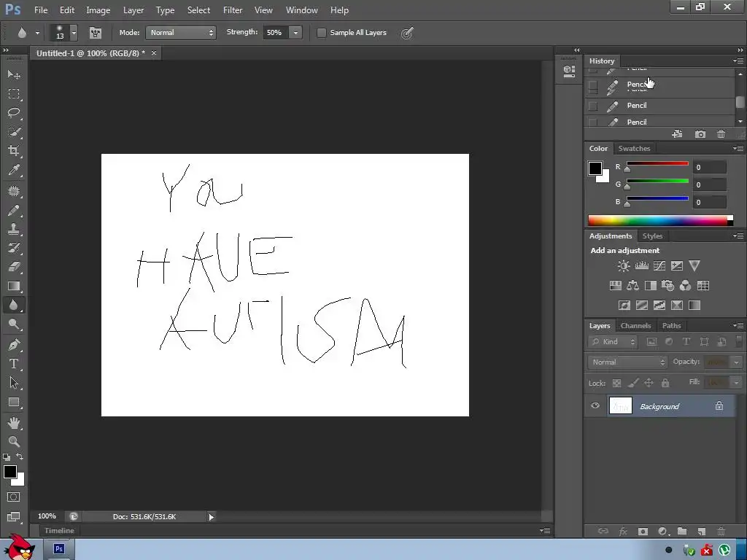Select the Move tool
The image size is (747, 560).
(13, 75)
